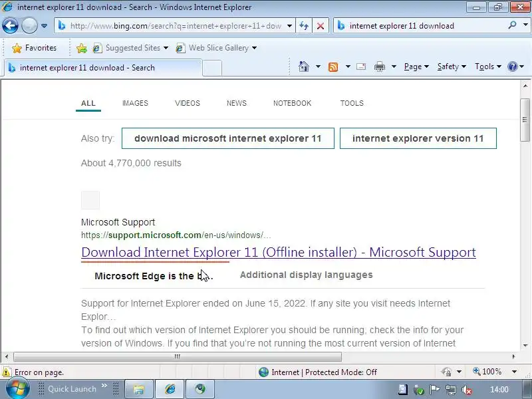Open a new blank tab
Screen dimensions: 532x399
[x=212, y=68]
